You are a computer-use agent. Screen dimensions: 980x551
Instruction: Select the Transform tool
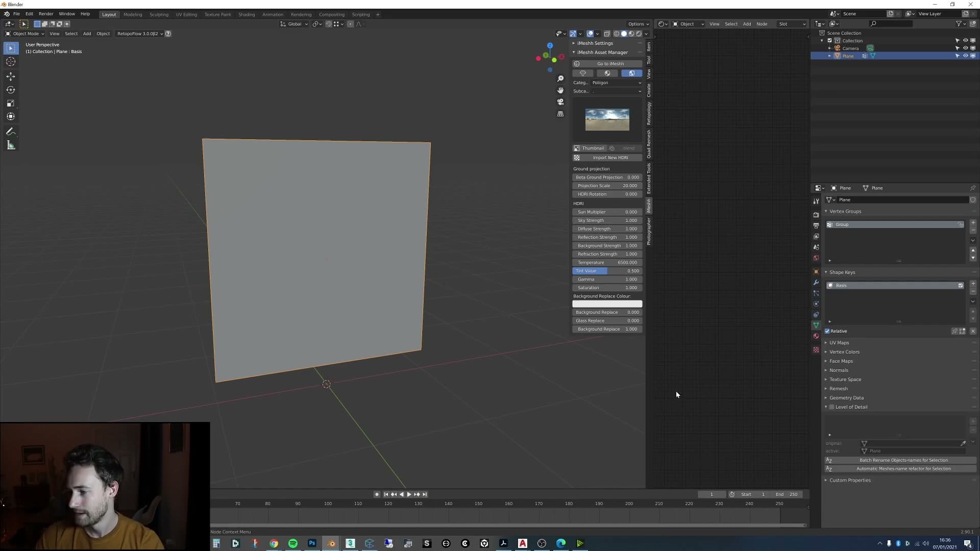(x=11, y=116)
